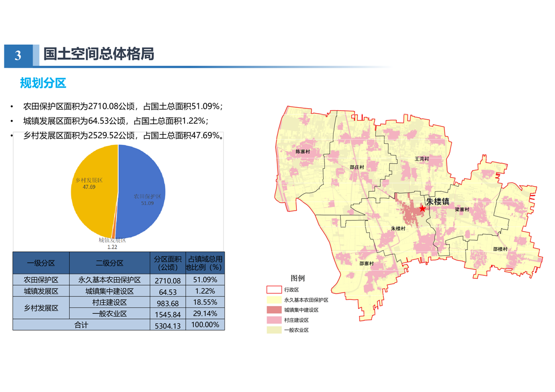Select the 邵楼村 village label on map
This screenshot has width=555, height=392.
pyautogui.click(x=500, y=249)
